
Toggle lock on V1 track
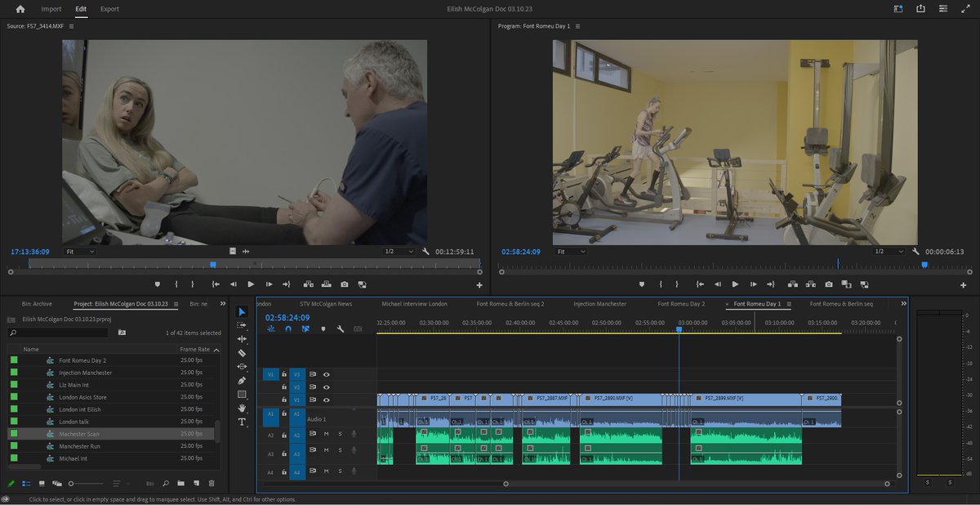(x=284, y=400)
